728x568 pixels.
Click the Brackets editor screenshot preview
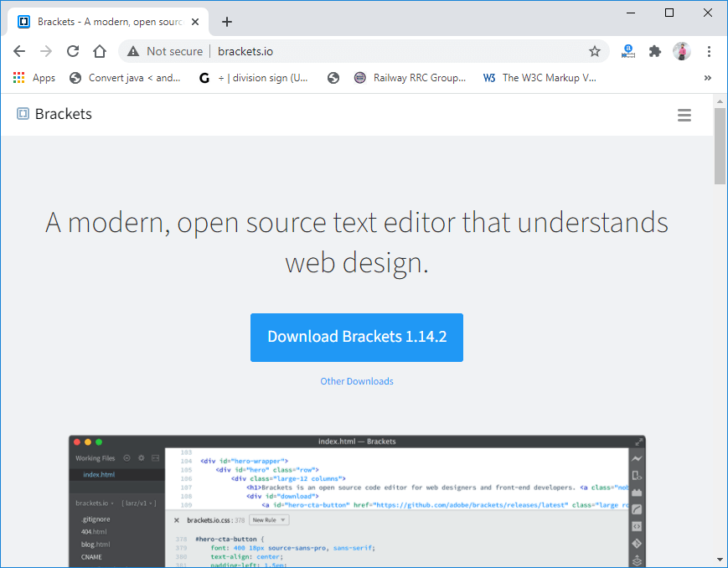pos(357,501)
